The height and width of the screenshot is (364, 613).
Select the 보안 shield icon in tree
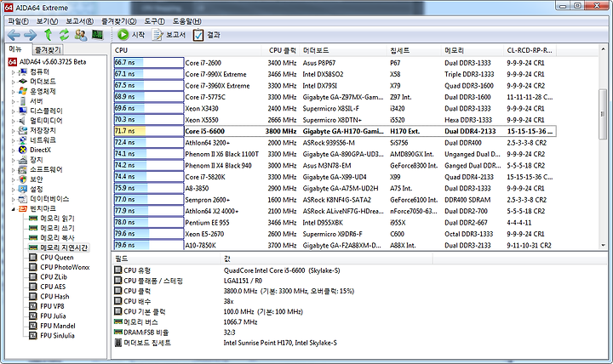(23, 179)
